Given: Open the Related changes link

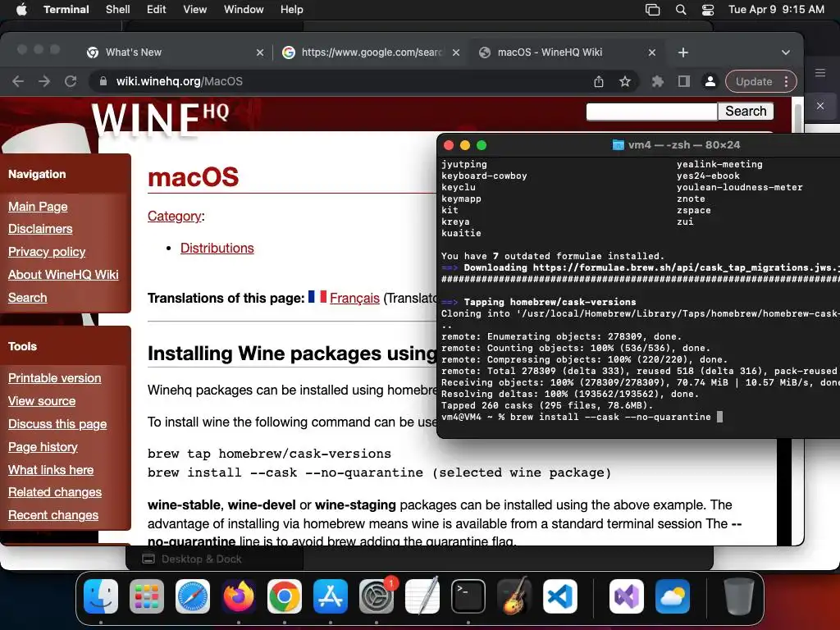Looking at the screenshot, I should [55, 492].
